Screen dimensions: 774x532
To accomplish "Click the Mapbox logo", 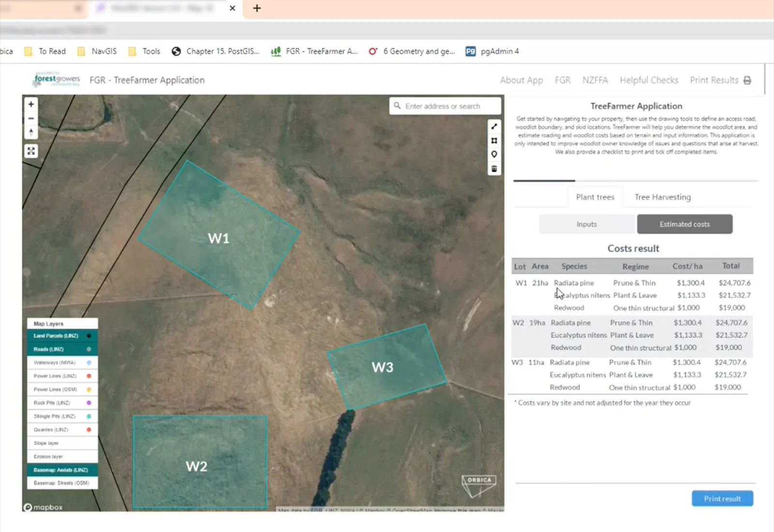I will [43, 507].
